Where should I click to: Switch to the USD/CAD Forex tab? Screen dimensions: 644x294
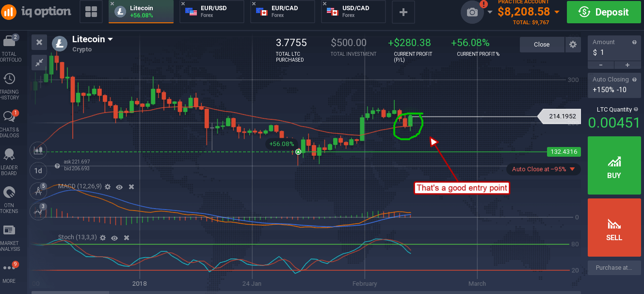353,12
